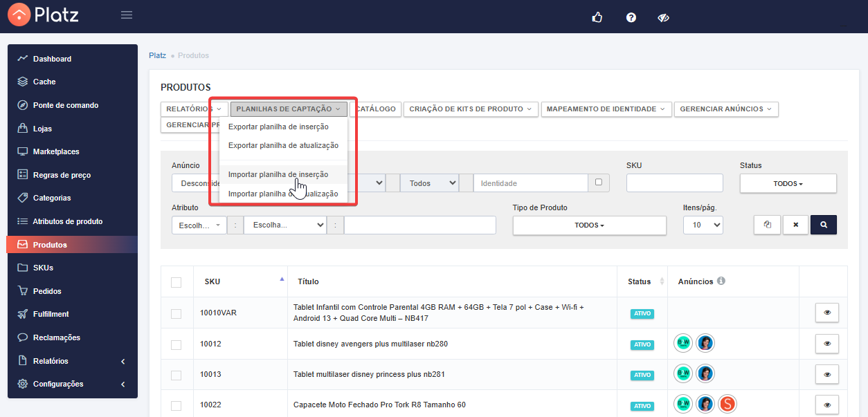This screenshot has height=417, width=868.
Task: Open the Itens/pág. dropdown
Action: pyautogui.click(x=703, y=225)
